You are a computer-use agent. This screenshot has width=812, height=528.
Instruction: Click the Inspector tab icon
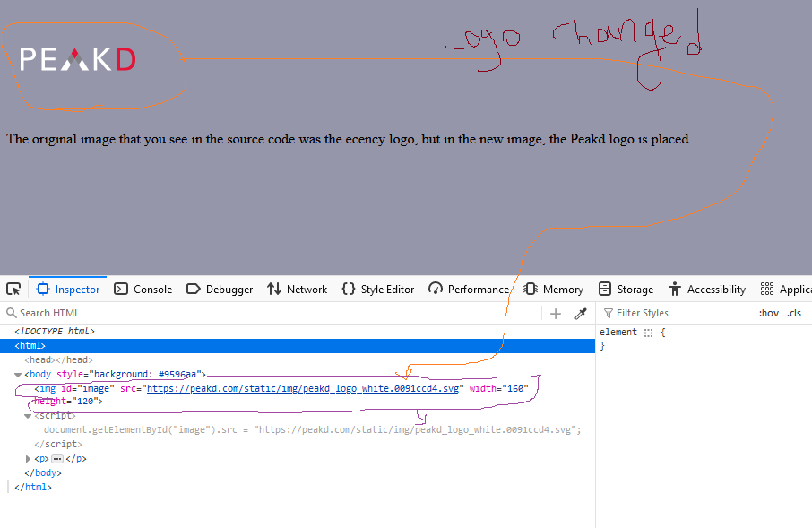[x=43, y=290]
